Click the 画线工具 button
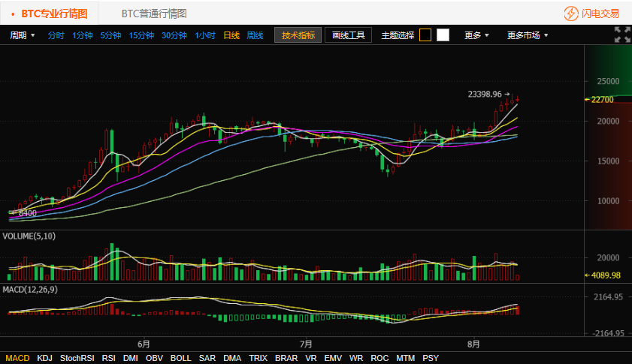This screenshot has height=364, width=632. tap(348, 35)
